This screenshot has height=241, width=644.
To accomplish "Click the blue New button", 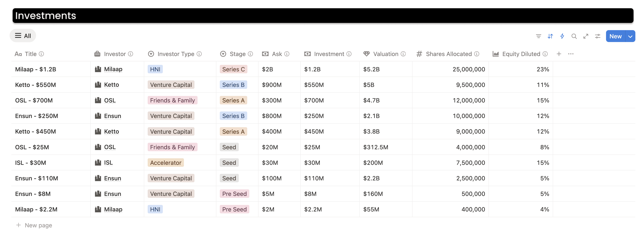I will 615,36.
